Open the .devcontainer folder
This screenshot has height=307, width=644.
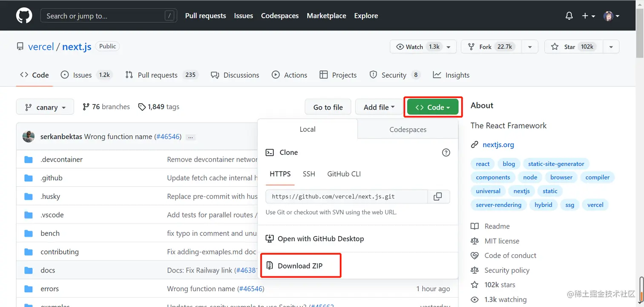tap(61, 159)
